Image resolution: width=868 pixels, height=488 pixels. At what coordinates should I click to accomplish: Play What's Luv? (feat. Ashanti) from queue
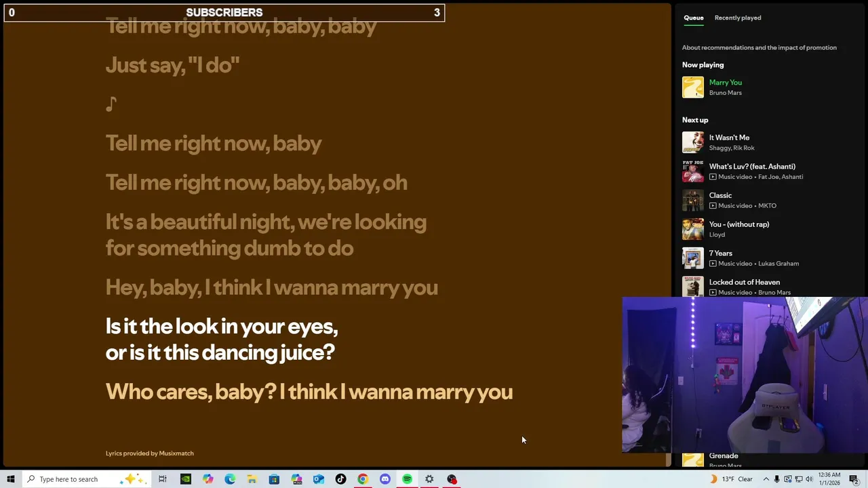point(752,167)
